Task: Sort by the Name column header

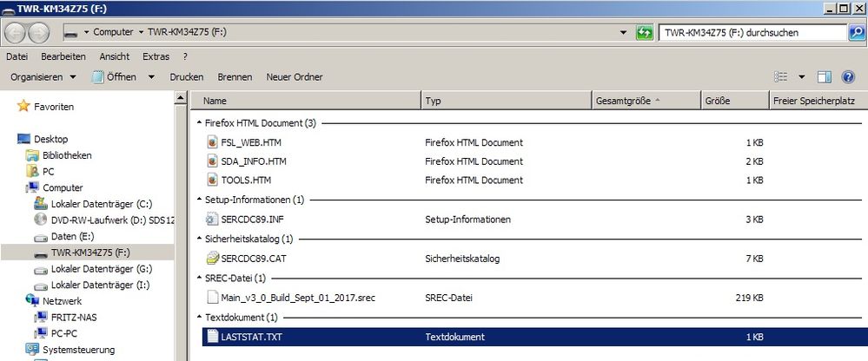Action: click(306, 101)
